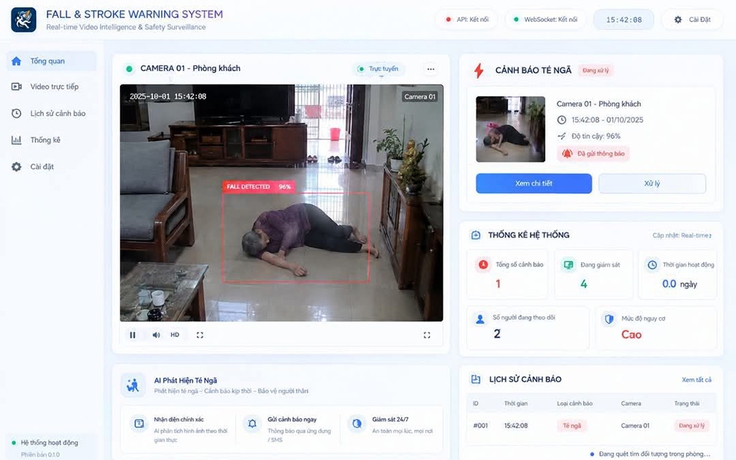Click the confidence icon beside Độ tin cậy: 96%
Image resolution: width=736 pixels, height=460 pixels.
[561, 136]
